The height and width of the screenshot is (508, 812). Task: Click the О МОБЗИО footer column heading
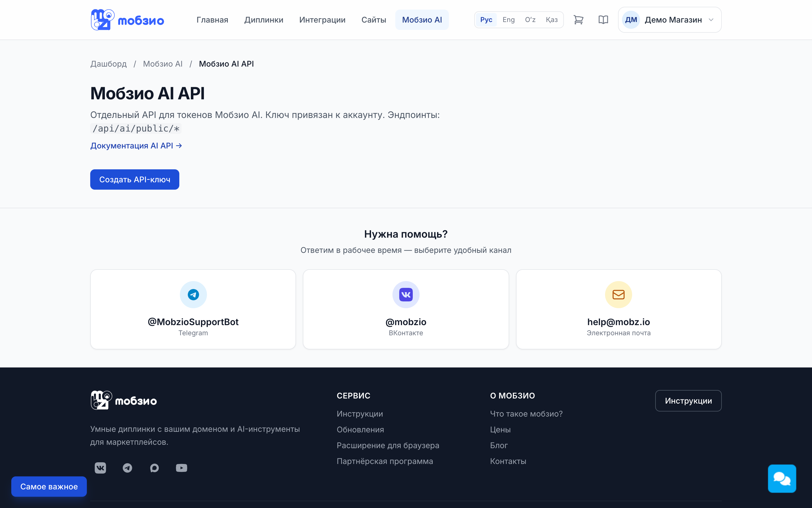click(x=512, y=395)
